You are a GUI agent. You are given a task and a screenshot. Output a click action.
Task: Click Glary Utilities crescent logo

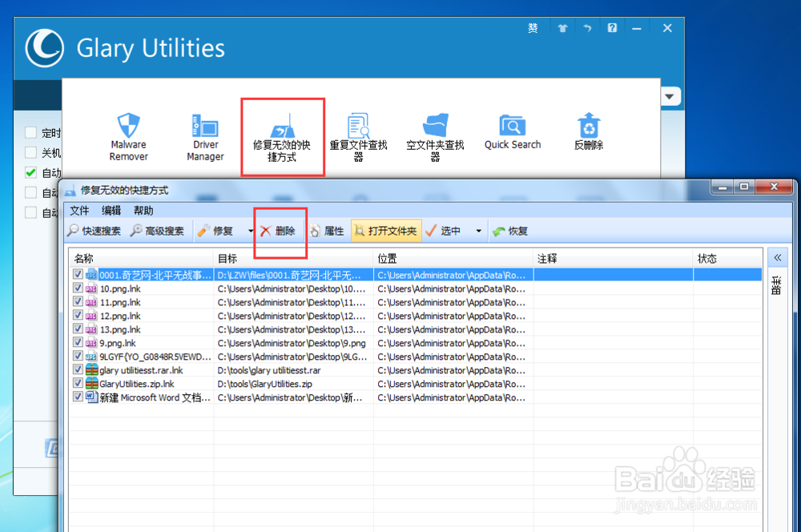tap(44, 49)
